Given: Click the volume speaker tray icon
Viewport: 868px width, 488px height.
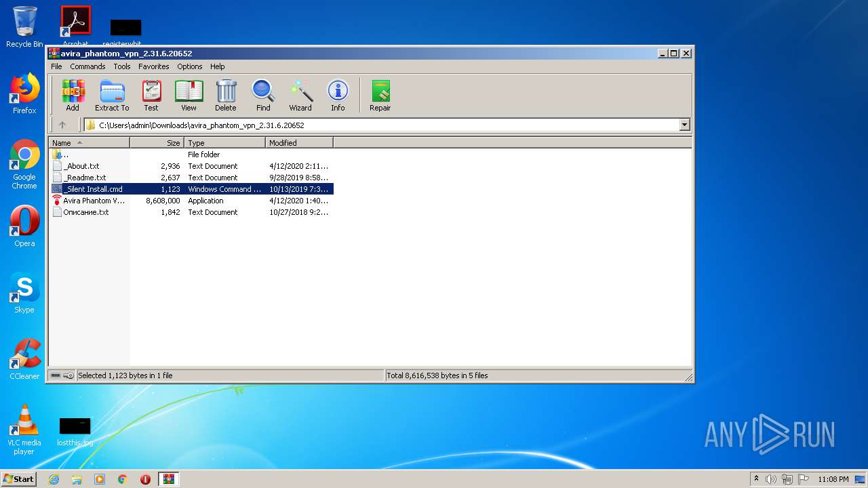Looking at the screenshot, I should 771,479.
